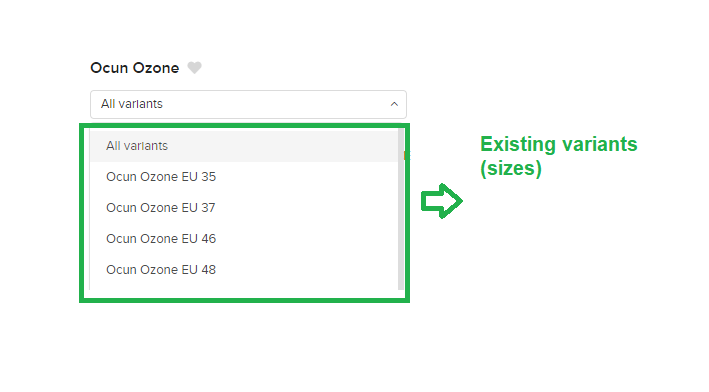Choose Ocun Ozone EU 35
Viewport: 709px width, 392px height.
244,177
